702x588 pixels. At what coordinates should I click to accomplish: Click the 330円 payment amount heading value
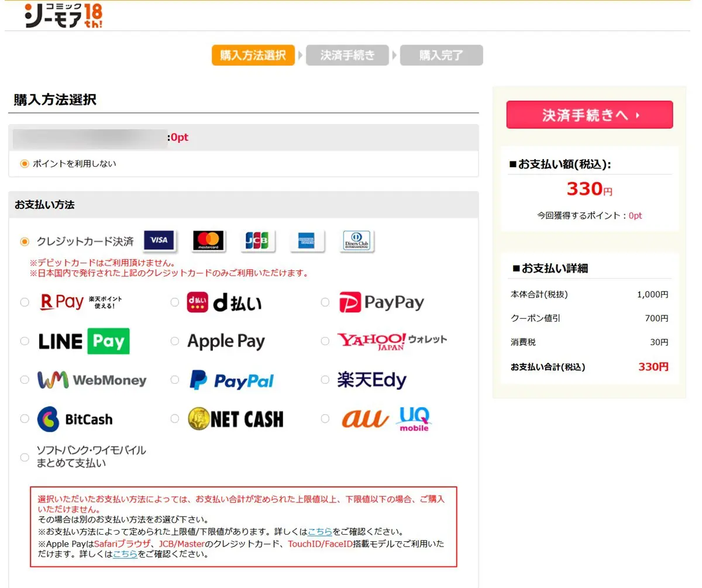click(x=590, y=189)
